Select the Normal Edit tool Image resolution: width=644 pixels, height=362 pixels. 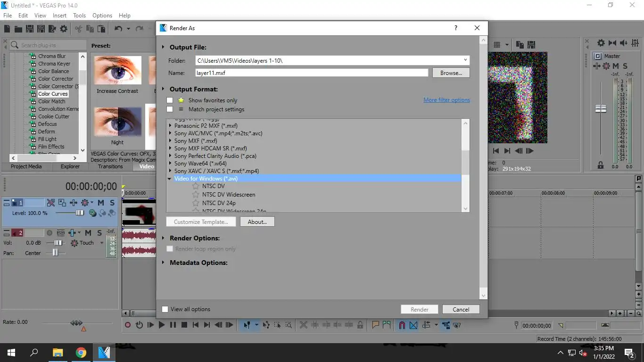247,325
